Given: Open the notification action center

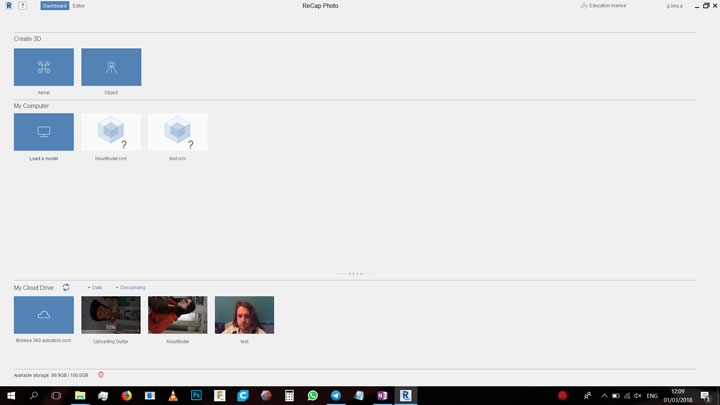Looking at the screenshot, I should coord(706,396).
